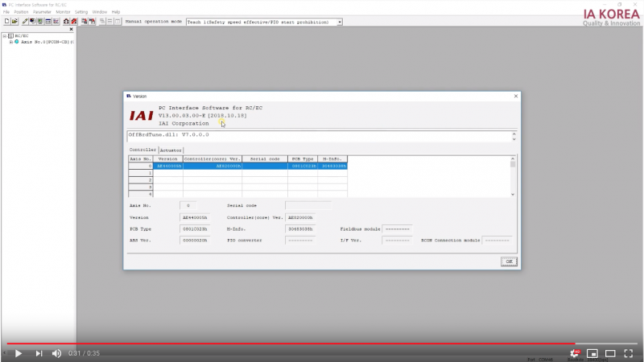Open the video quality settings gear
The height and width of the screenshot is (362, 644).
(574, 353)
